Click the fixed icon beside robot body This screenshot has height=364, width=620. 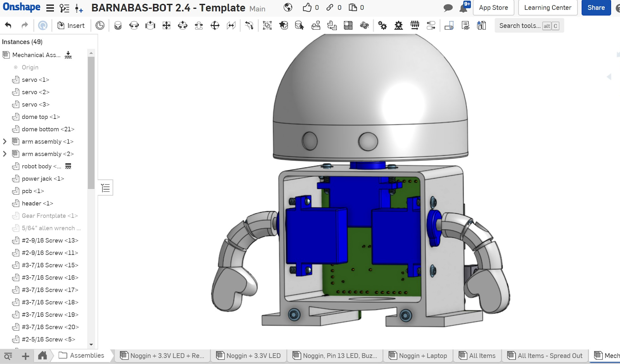tap(68, 166)
